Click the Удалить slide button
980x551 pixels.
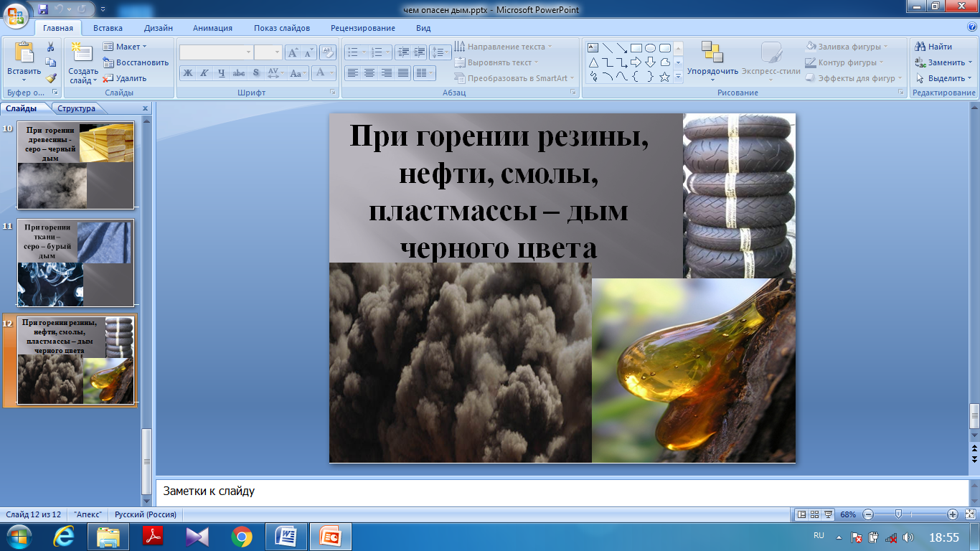(125, 78)
